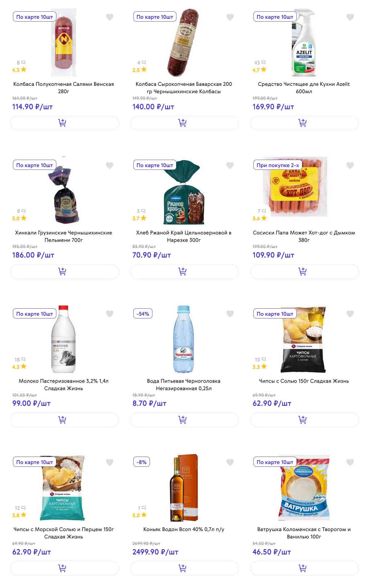Open Azelit cleaner product image
379x588 pixels.
click(x=304, y=43)
